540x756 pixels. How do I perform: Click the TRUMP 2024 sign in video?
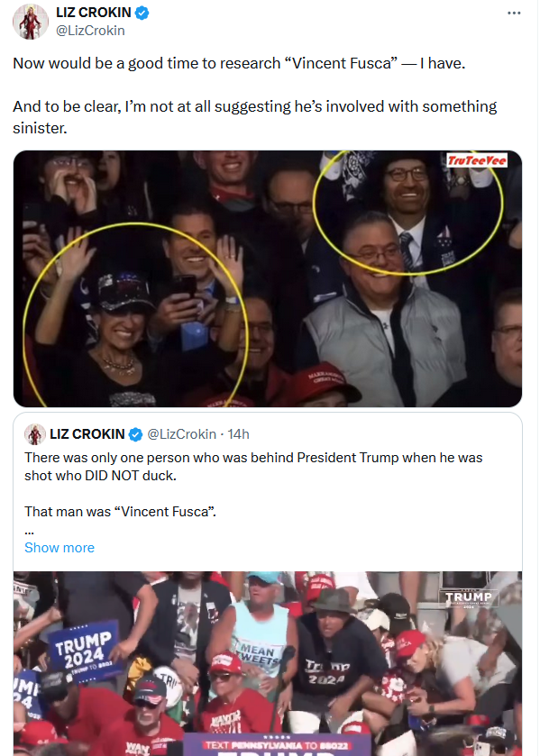tap(84, 649)
